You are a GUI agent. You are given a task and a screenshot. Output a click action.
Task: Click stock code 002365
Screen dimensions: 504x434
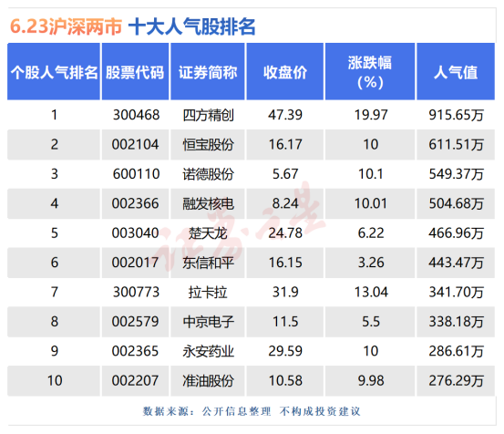[x=135, y=351]
